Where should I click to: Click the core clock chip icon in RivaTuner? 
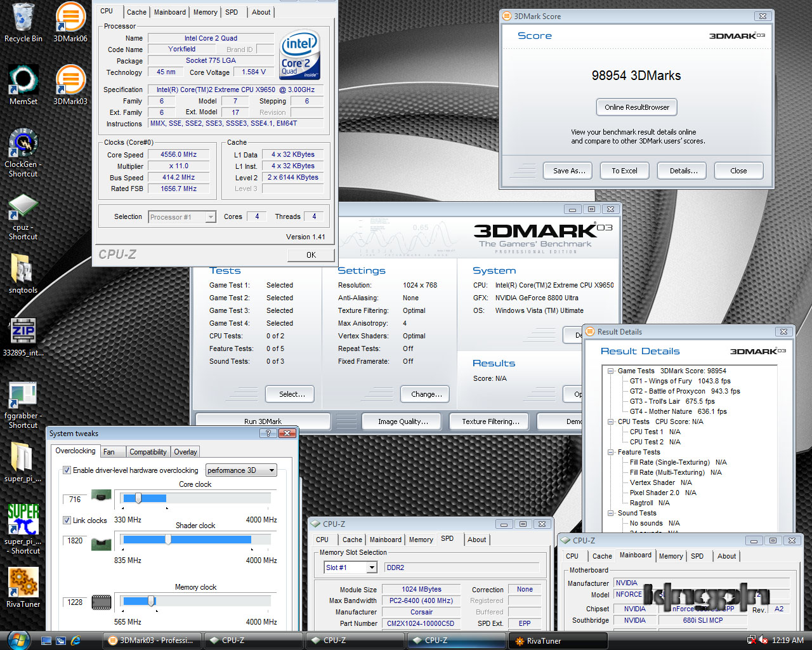click(x=101, y=496)
